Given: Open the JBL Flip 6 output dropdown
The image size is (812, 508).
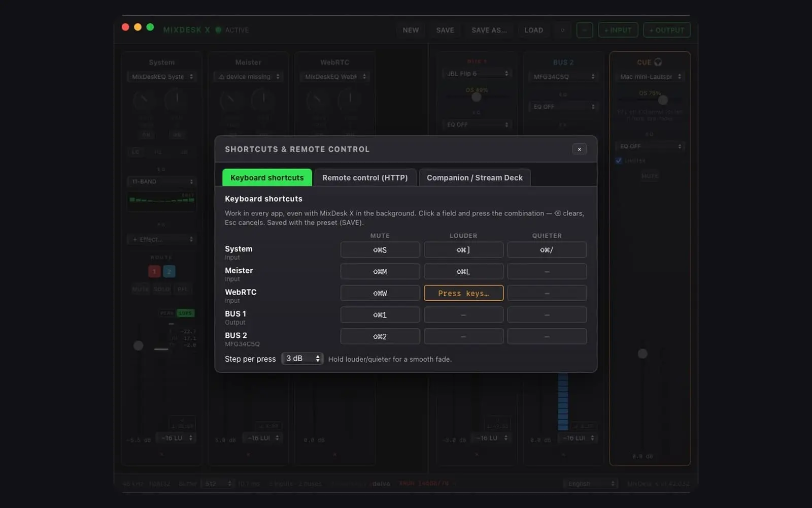Looking at the screenshot, I should (477, 74).
